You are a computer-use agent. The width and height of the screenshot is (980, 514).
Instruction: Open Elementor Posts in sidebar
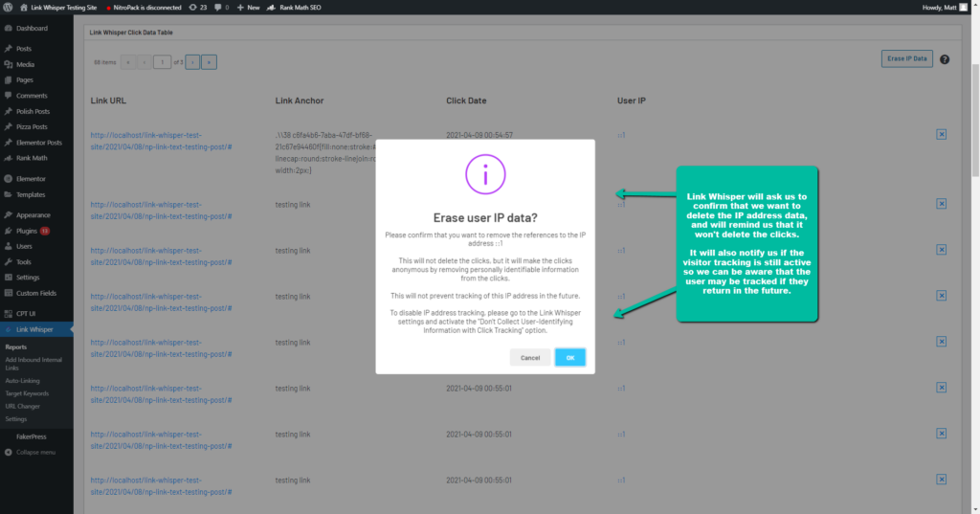coord(36,143)
